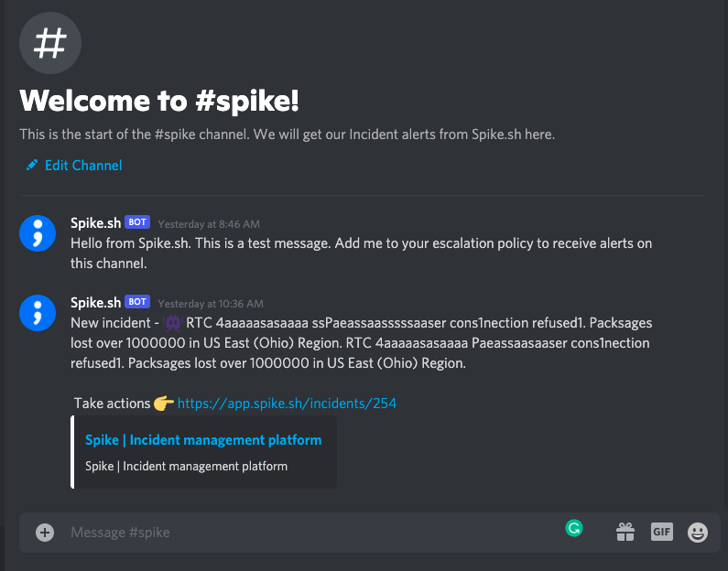The height and width of the screenshot is (571, 728).
Task: Click the green Grammarly icon
Action: (574, 528)
